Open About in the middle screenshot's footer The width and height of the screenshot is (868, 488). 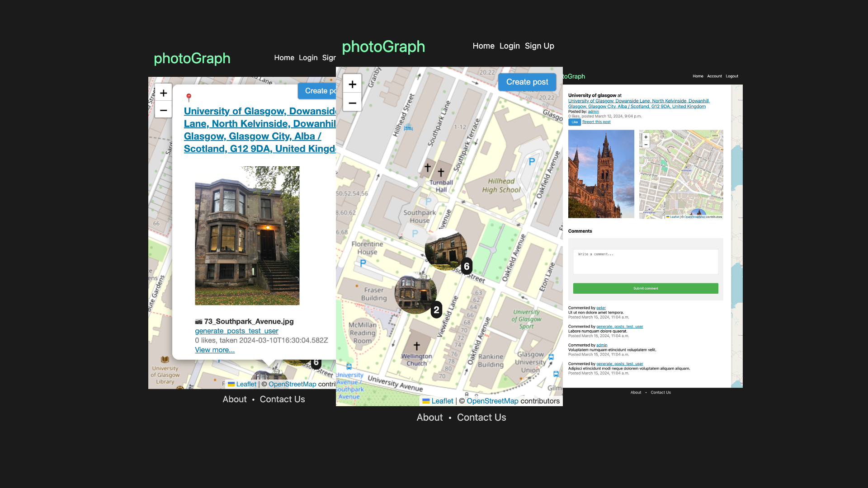click(429, 418)
